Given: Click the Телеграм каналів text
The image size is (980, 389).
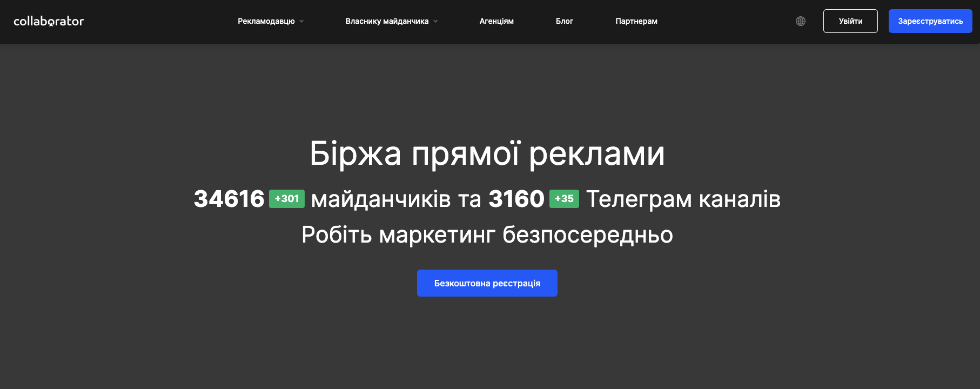Looking at the screenshot, I should point(683,199).
